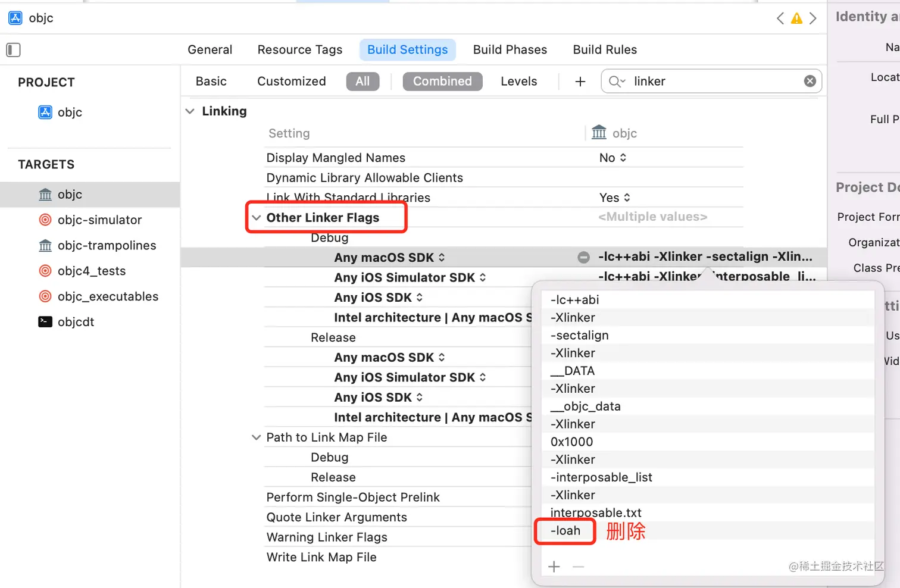Image resolution: width=900 pixels, height=588 pixels.
Task: Click the objc column header
Action: coord(614,133)
